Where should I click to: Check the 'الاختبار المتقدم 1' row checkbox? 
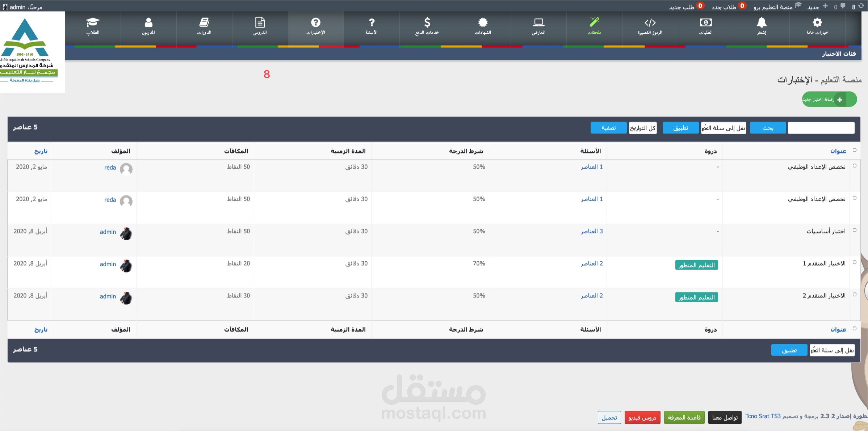tap(855, 262)
